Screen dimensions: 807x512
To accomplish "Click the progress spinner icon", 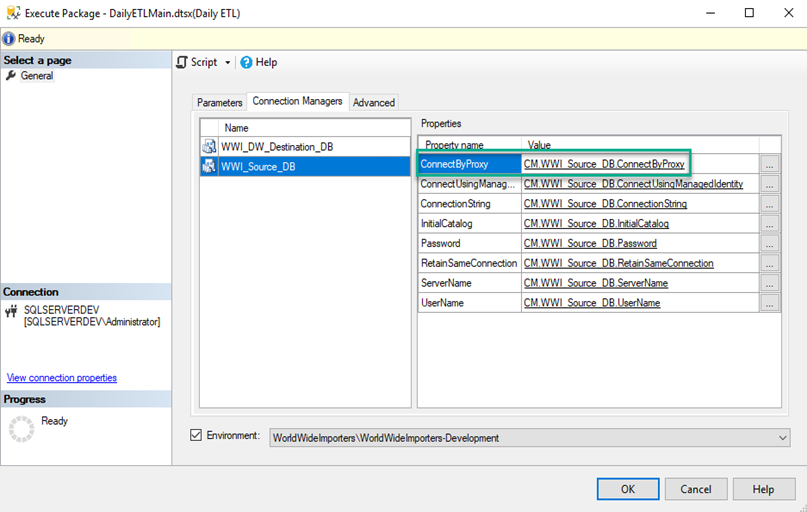I will click(21, 428).
